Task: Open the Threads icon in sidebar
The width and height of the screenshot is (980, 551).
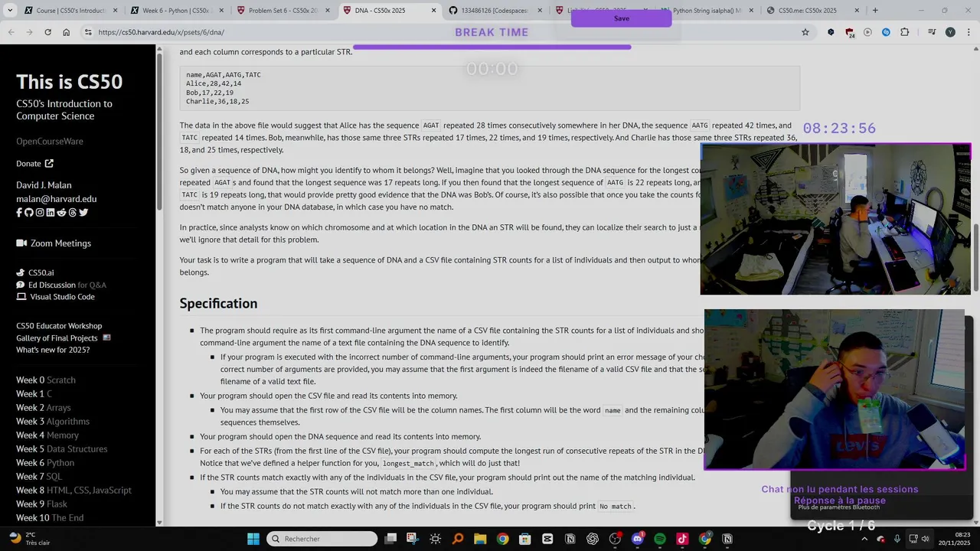Action: [x=72, y=212]
